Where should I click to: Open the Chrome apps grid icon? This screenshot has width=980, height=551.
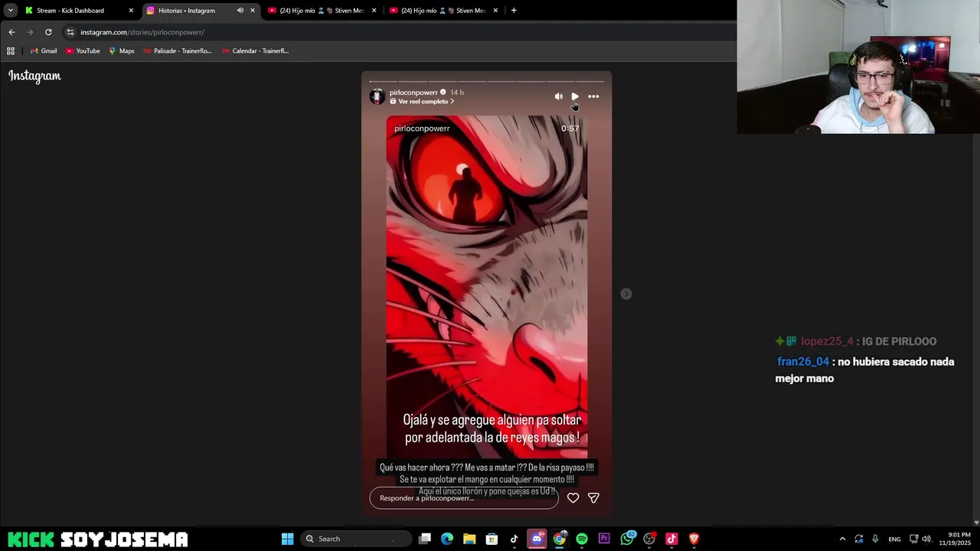pos(11,51)
